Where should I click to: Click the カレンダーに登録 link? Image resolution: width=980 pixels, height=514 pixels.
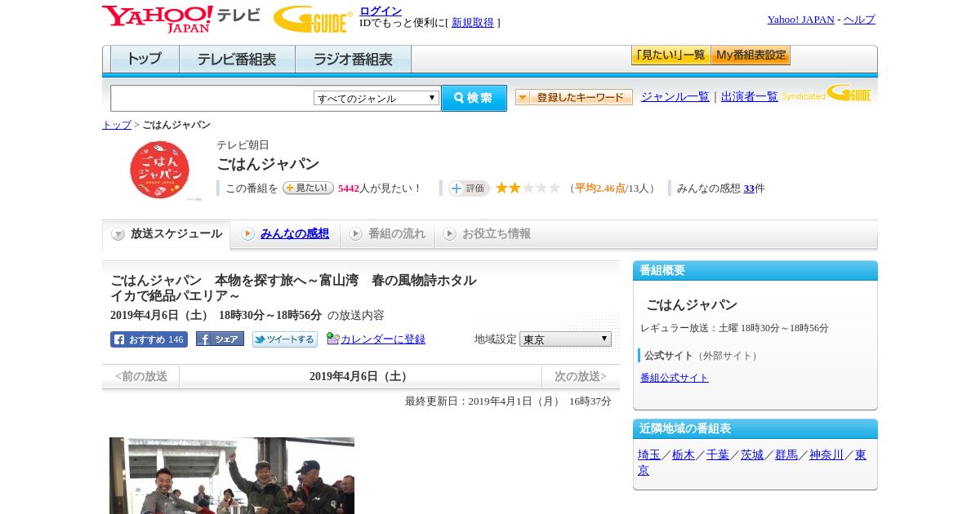(382, 339)
